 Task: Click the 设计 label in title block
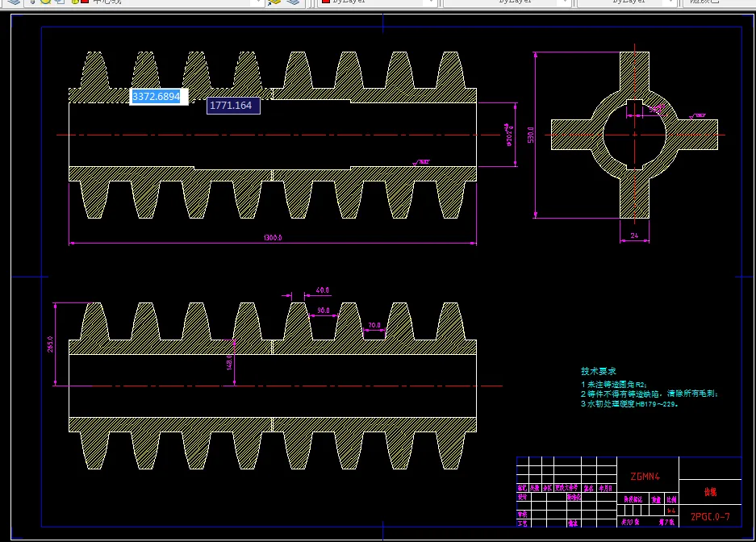coord(522,497)
